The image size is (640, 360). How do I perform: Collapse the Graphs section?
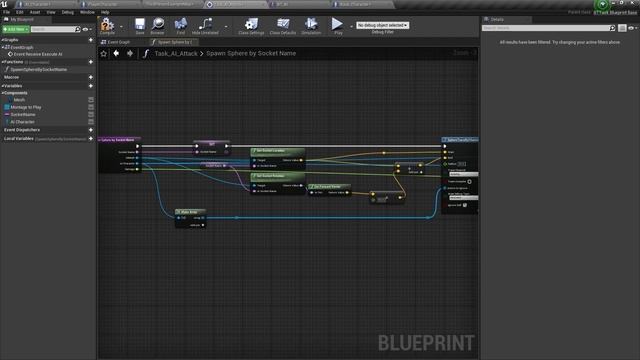coord(3,40)
